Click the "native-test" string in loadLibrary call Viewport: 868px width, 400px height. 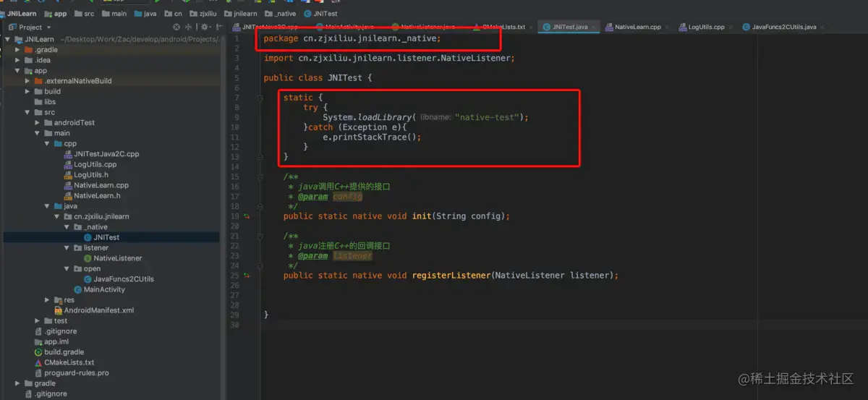click(488, 117)
